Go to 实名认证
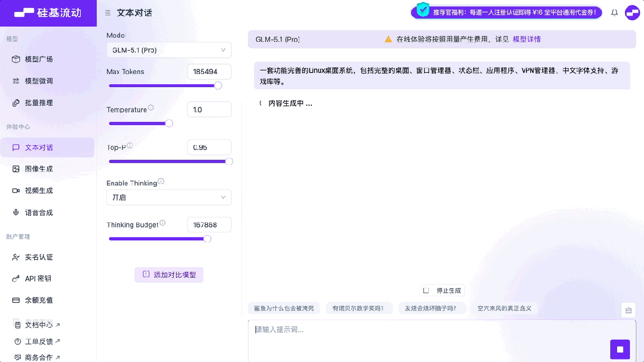 (x=47, y=257)
